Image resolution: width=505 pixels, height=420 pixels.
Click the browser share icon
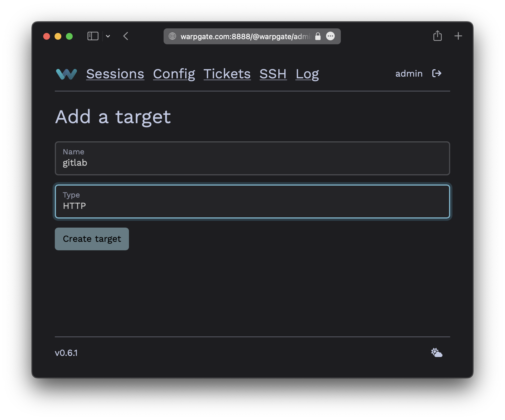click(437, 36)
